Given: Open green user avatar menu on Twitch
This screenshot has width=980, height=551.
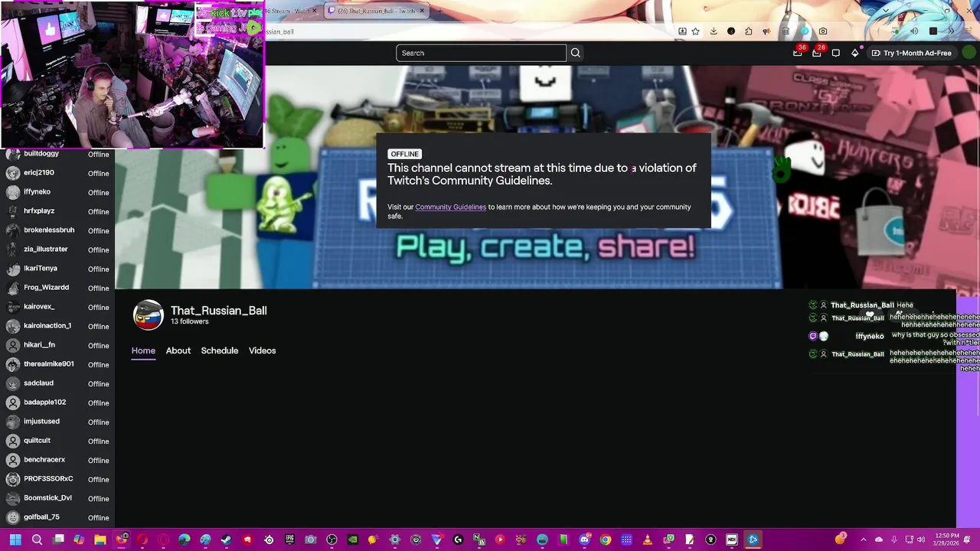Looking at the screenshot, I should 969,53.
